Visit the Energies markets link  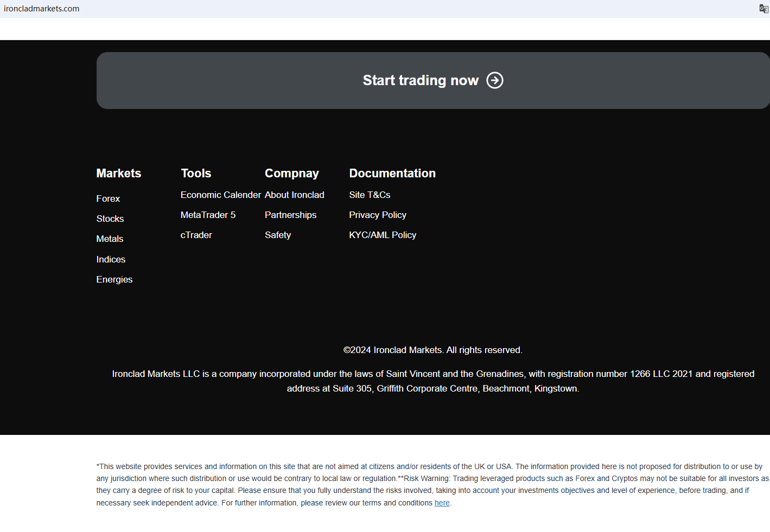[114, 279]
